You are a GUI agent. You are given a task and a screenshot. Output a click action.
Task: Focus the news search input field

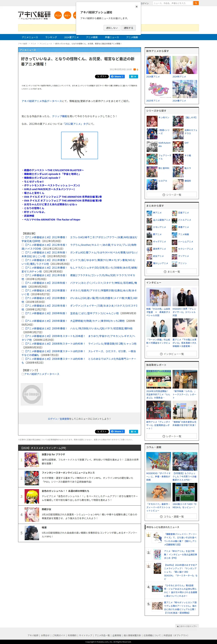point(172,3)
